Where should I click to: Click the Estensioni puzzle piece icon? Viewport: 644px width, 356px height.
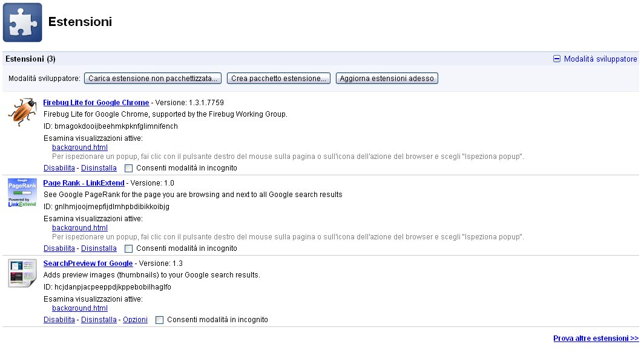pos(22,22)
